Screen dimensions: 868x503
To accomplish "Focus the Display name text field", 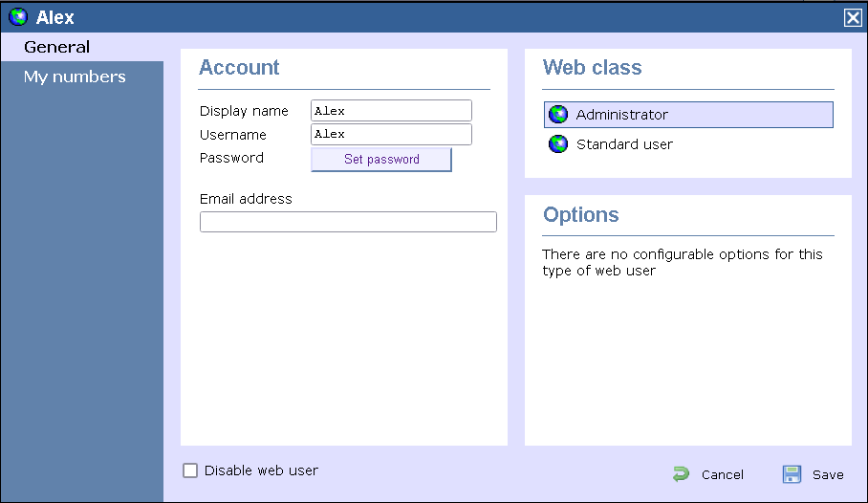I will coord(391,111).
